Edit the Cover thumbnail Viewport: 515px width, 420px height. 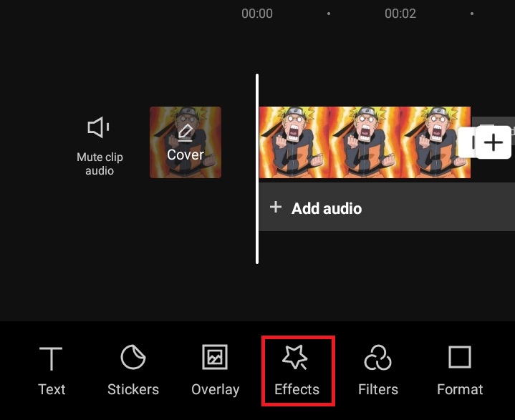pyautogui.click(x=186, y=142)
